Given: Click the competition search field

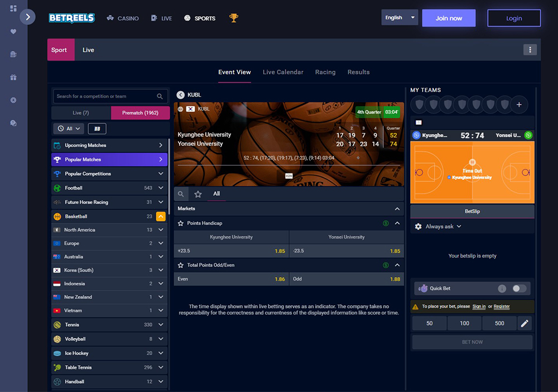Looking at the screenshot, I should [x=110, y=96].
